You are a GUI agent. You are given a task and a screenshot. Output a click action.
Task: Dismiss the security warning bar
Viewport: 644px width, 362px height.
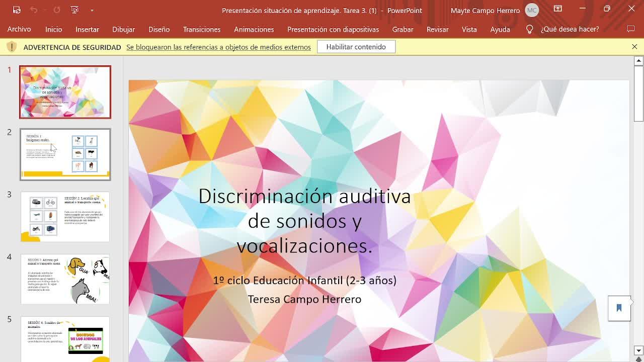634,47
